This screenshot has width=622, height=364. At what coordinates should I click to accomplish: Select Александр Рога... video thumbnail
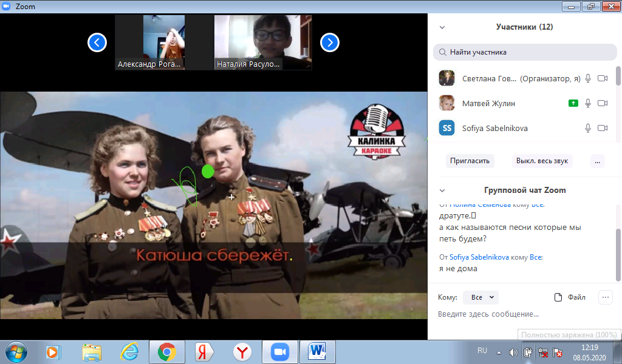[164, 42]
